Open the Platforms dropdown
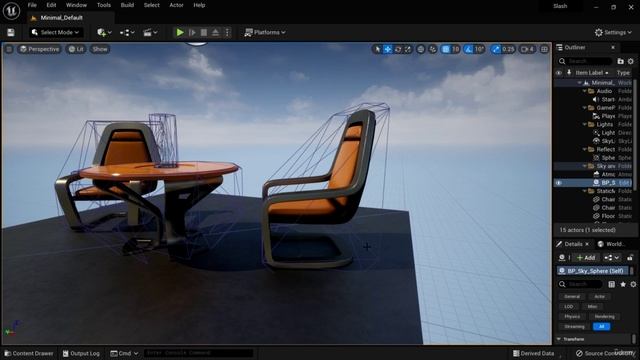Image resolution: width=640 pixels, height=360 pixels. [264, 32]
